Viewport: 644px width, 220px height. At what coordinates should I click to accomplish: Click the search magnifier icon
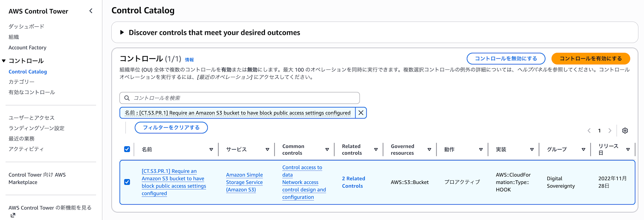coord(127,98)
